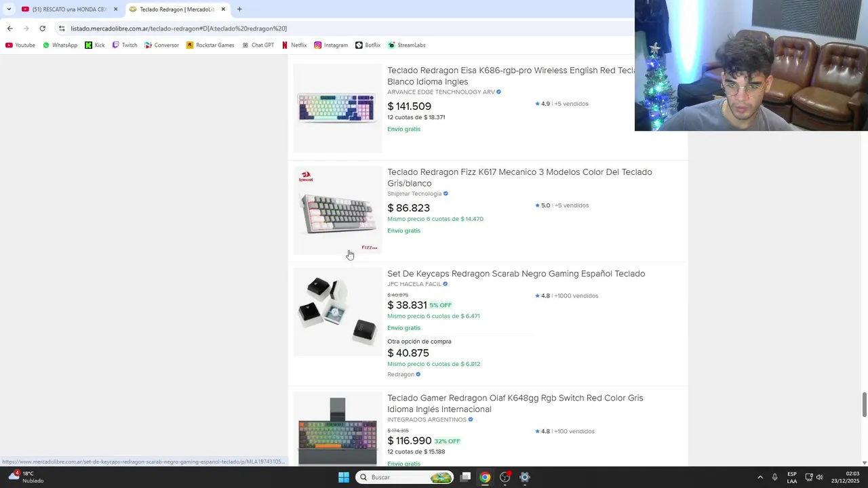
Task: Click '12 cuotas de $ 18.371' text
Action: [416, 117]
